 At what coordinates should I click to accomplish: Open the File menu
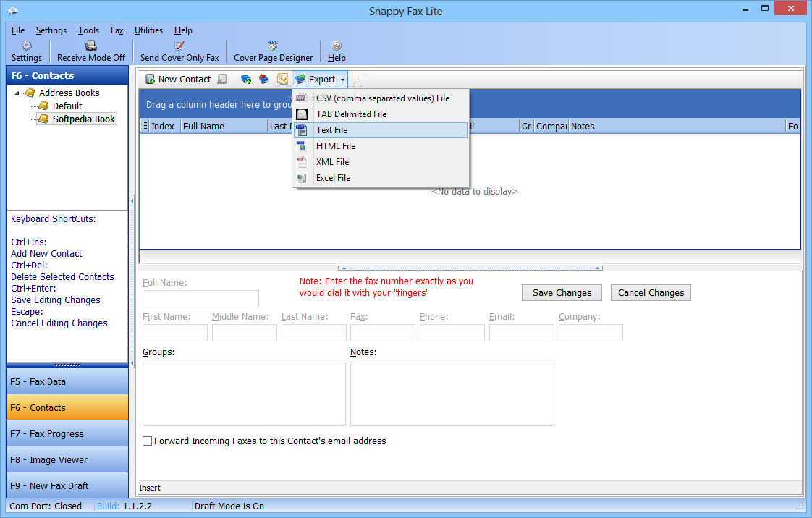click(18, 30)
